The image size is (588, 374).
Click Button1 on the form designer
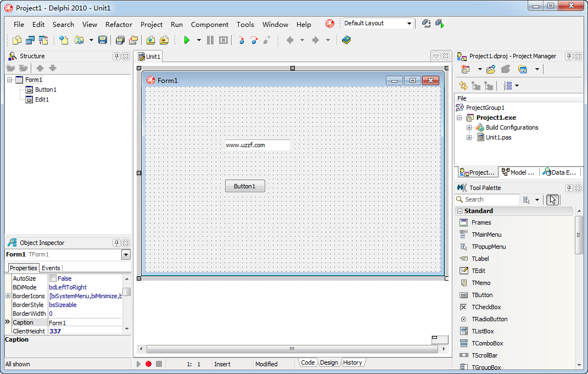245,186
